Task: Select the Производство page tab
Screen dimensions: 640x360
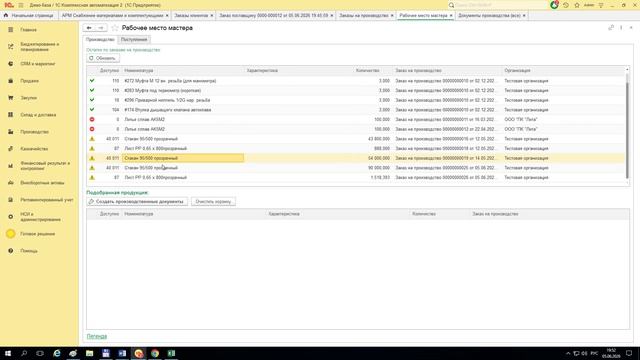Action: point(100,40)
